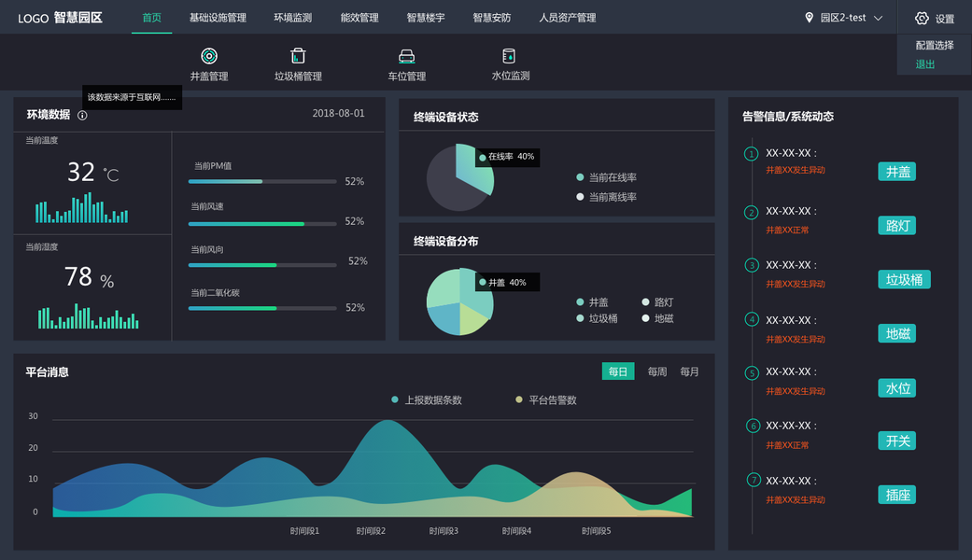Select the 每日 view button
Screen dimensions: 972x560
click(x=618, y=371)
